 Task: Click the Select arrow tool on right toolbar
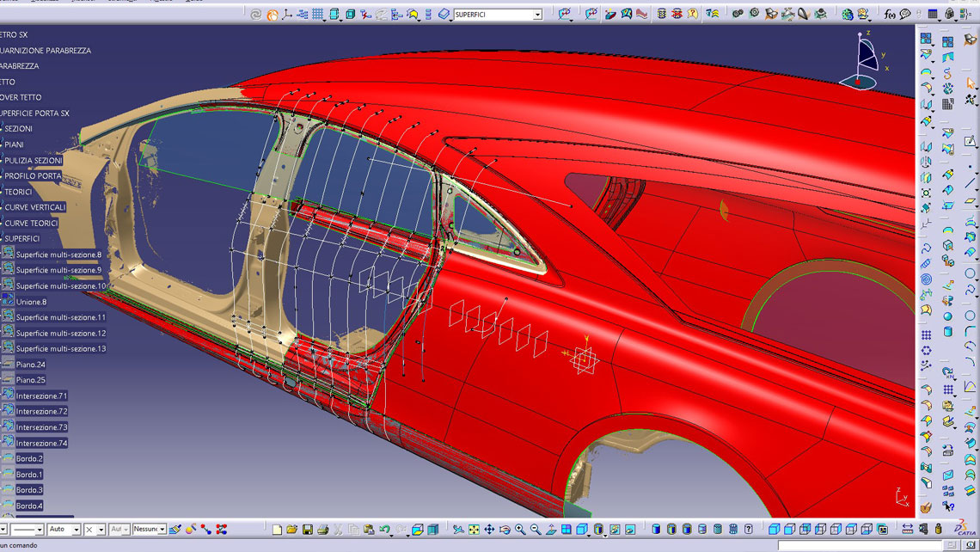coord(971,83)
